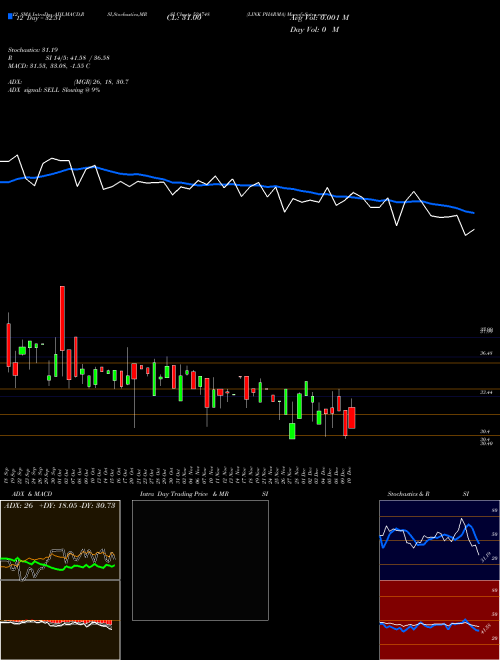Click the 'Avg Vol: 0.001 M' label
This screenshot has width=500, height=660.
click(x=319, y=18)
